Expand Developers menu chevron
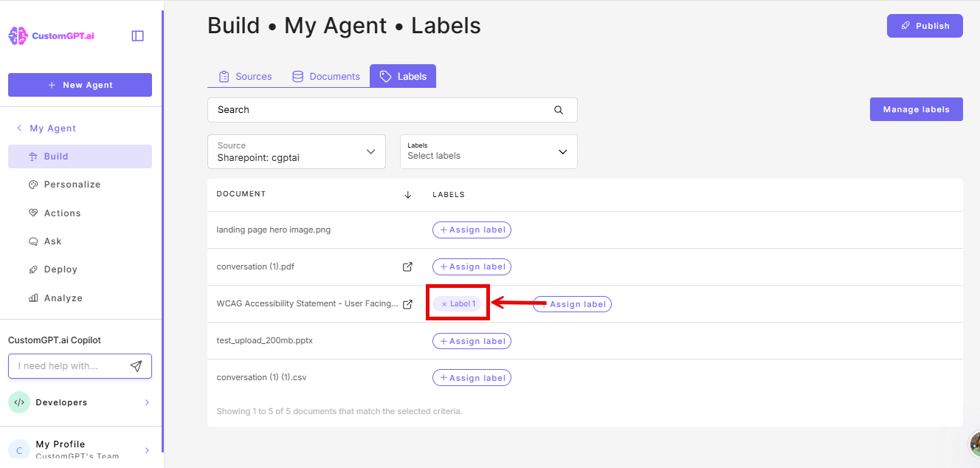 point(147,402)
